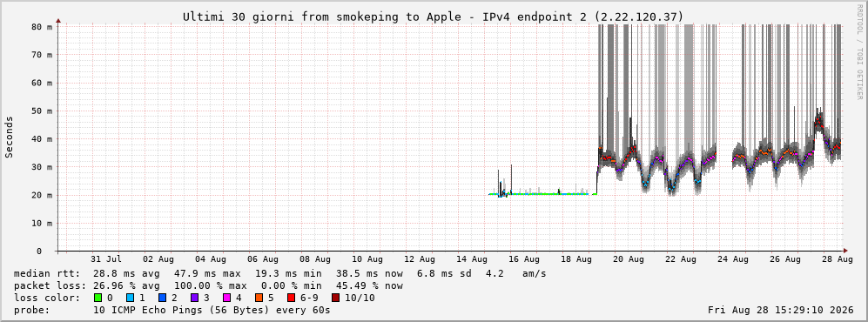Click the 20 m y-axis label
The image size is (868, 322).
(42, 195)
